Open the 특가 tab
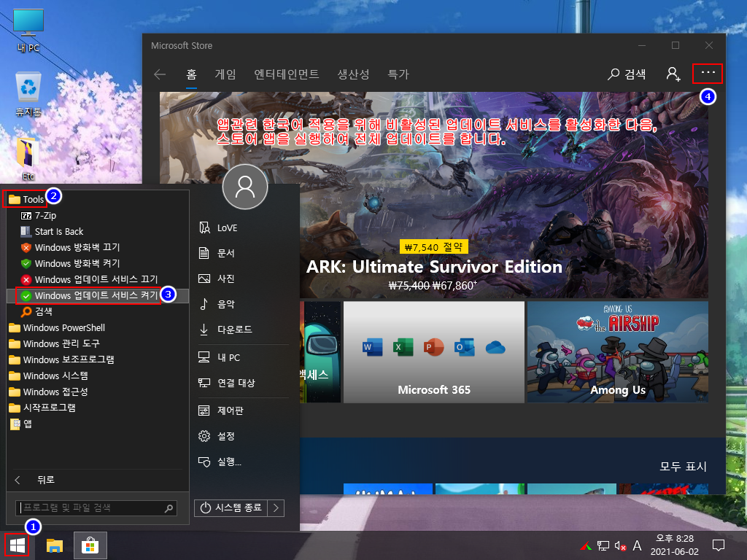The height and width of the screenshot is (560, 747). click(398, 74)
